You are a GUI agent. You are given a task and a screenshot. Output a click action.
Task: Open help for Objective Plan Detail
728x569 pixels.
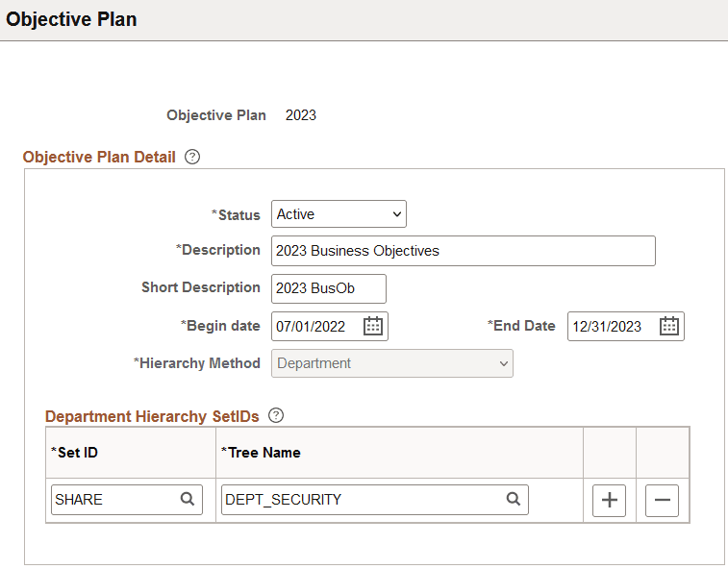(192, 157)
